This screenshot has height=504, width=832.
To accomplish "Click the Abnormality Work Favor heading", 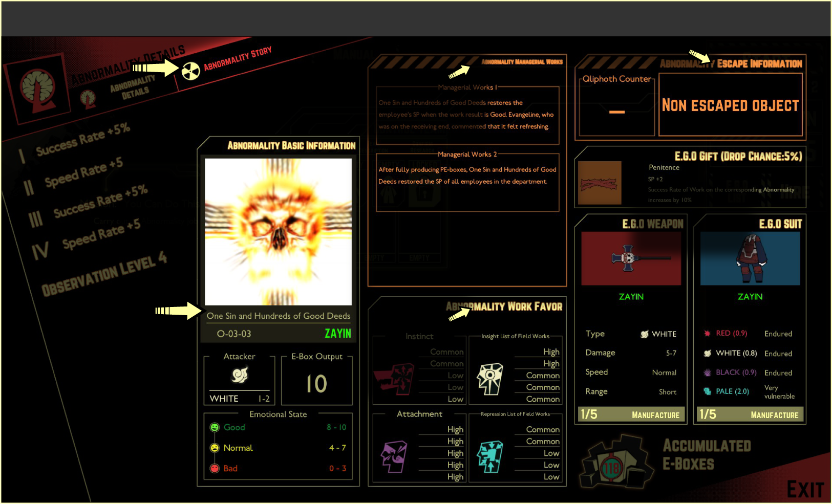I will [x=504, y=306].
